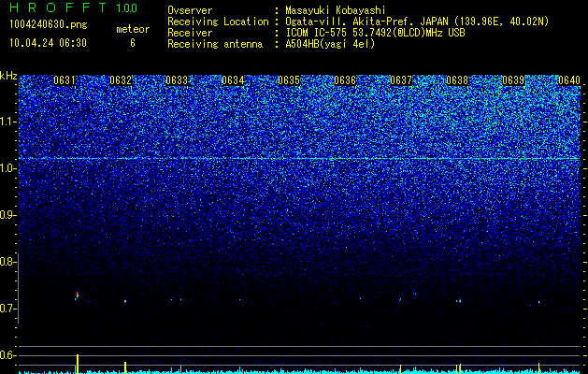Click the yellow meter spike at 0632
The width and height of the screenshot is (588, 374).
pyautogui.click(x=125, y=367)
